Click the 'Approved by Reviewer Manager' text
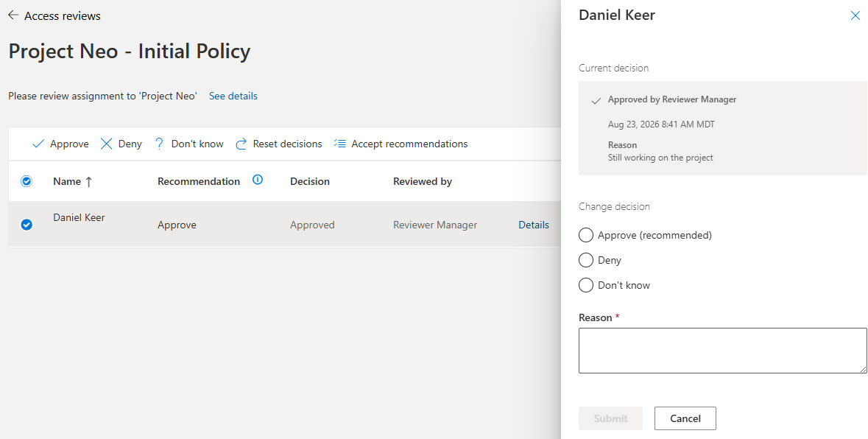Screen dimensions: 868x439 672,99
